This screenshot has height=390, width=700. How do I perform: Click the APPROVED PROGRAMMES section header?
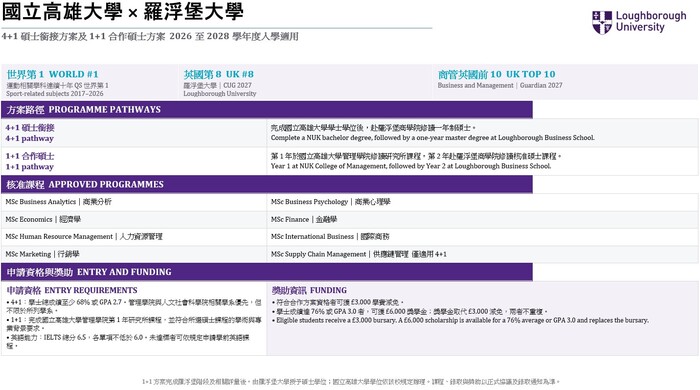267,184
